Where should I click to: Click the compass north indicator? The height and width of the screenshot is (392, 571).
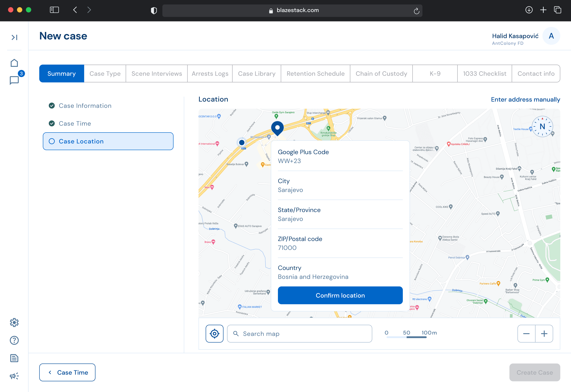(x=542, y=127)
